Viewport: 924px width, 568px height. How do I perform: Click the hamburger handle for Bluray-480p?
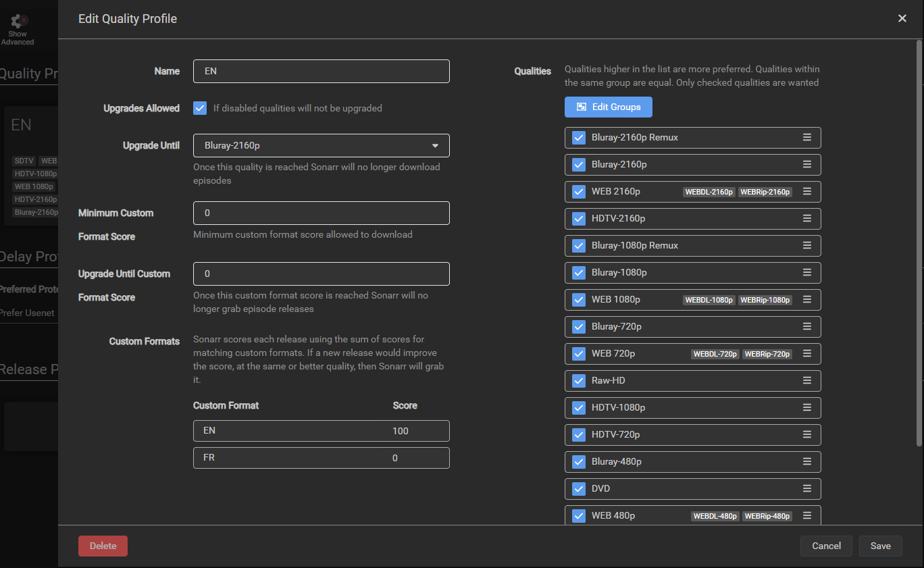click(806, 461)
